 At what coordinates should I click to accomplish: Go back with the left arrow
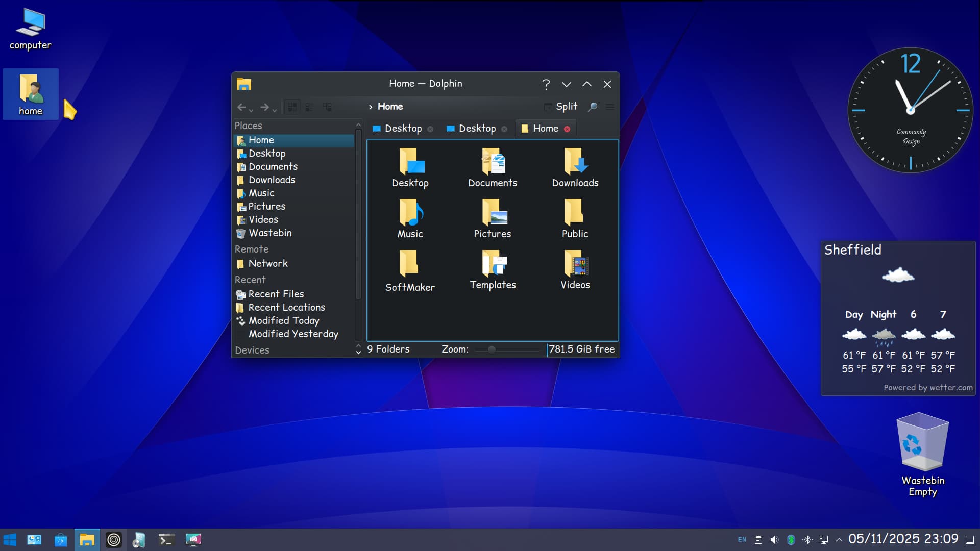(x=241, y=107)
